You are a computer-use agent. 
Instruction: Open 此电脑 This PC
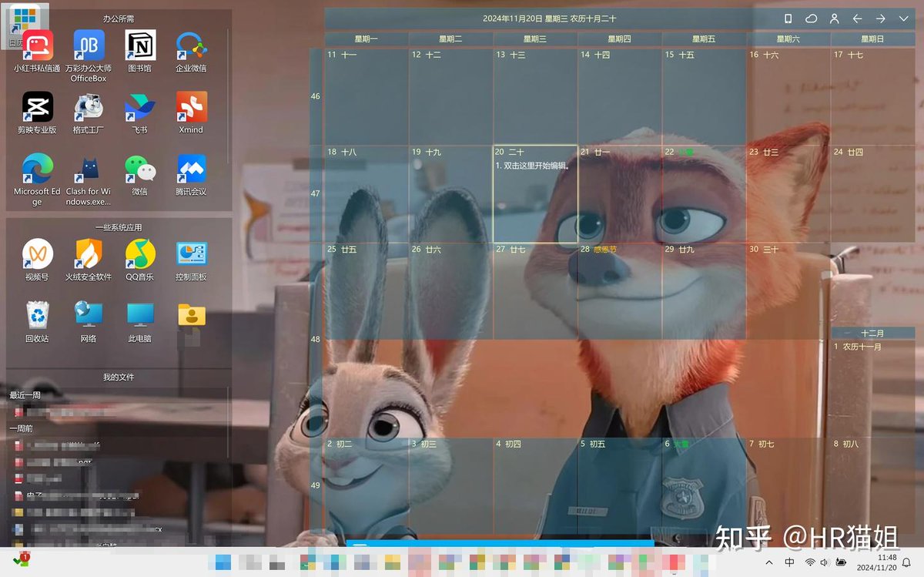point(139,322)
